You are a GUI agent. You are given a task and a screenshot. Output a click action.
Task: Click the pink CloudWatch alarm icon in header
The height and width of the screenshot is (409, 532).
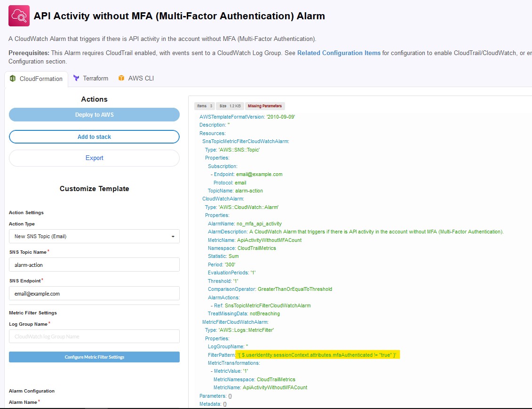coord(19,16)
